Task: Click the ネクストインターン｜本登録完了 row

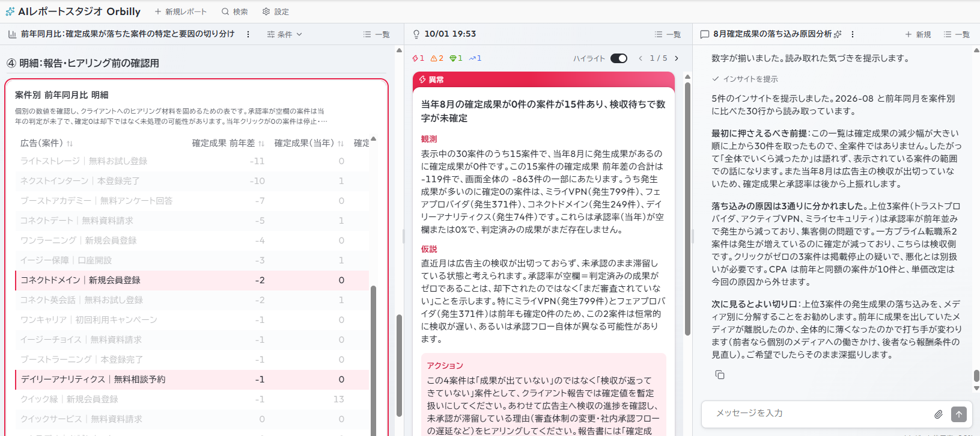Action: pyautogui.click(x=192, y=181)
